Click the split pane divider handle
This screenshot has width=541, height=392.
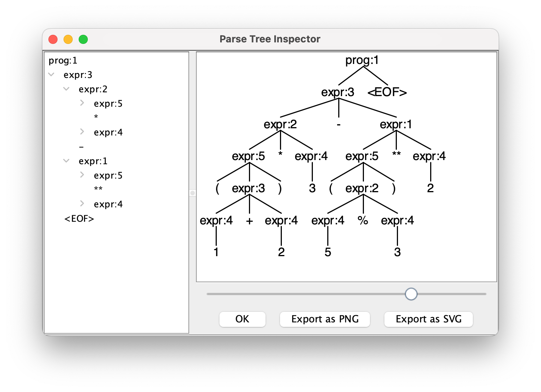click(x=193, y=193)
